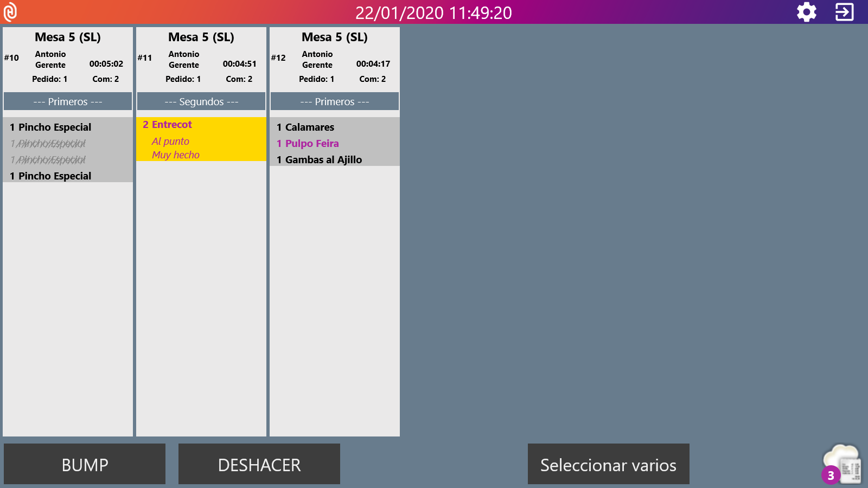
Task: Click the app logo in top-left corner
Action: coord(10,12)
